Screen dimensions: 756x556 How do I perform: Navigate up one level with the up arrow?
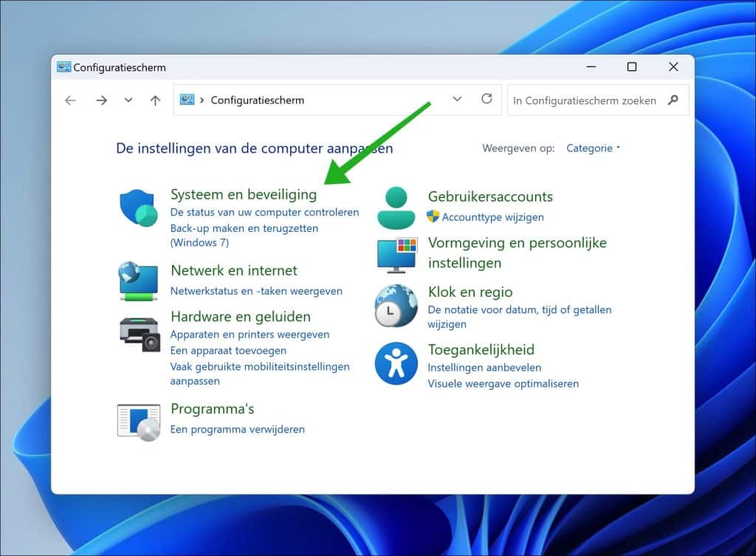click(155, 100)
